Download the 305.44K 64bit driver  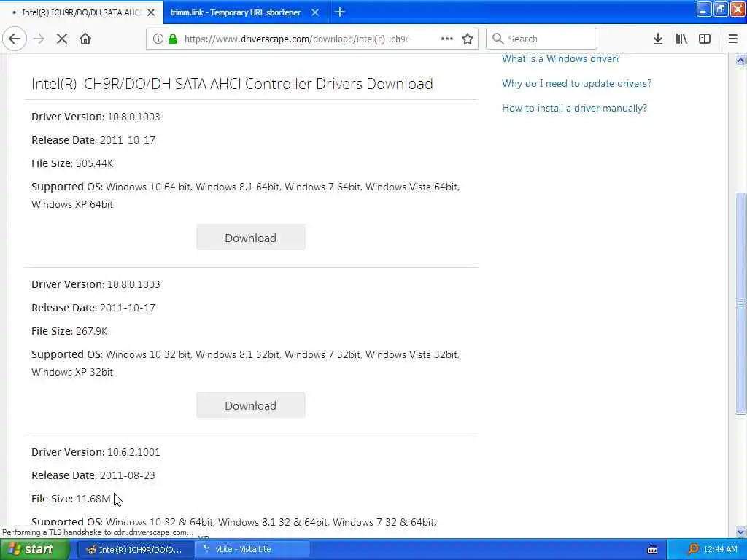tap(251, 238)
